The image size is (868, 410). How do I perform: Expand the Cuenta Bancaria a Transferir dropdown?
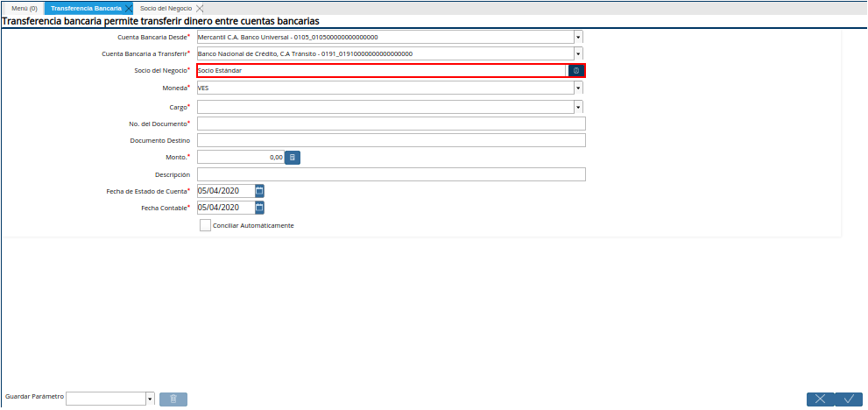coord(578,53)
